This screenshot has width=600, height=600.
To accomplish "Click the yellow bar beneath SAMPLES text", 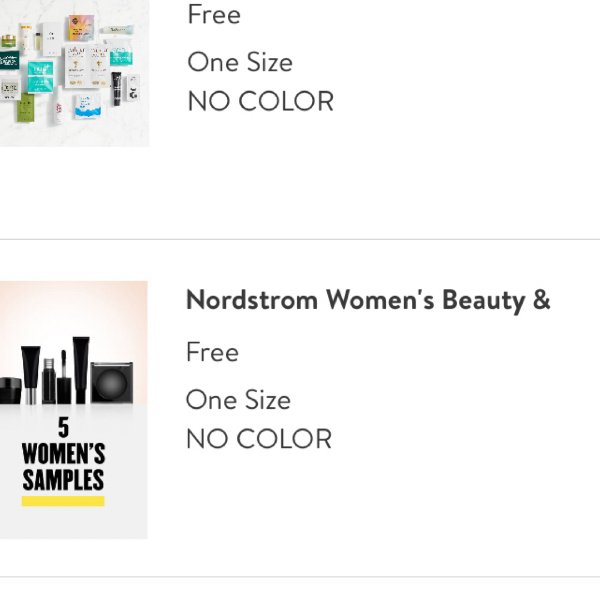I will click(x=63, y=501).
